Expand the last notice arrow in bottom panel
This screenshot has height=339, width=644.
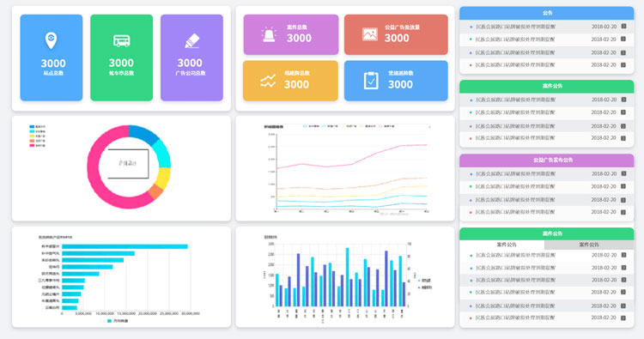point(623,318)
